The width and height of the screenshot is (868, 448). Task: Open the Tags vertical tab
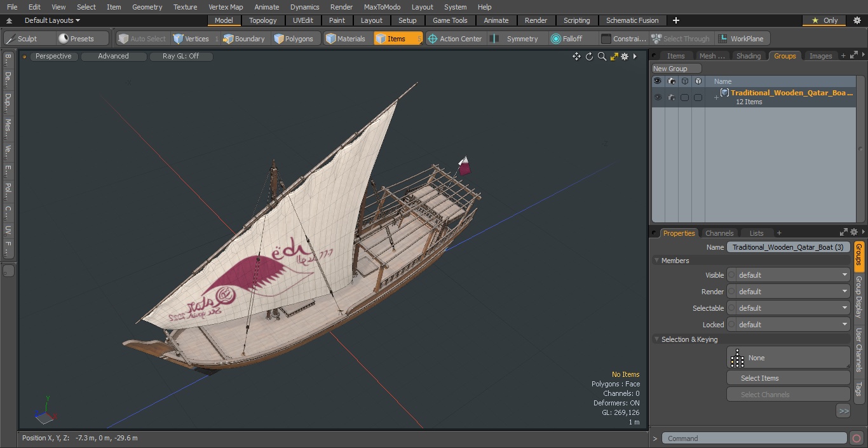click(x=859, y=388)
